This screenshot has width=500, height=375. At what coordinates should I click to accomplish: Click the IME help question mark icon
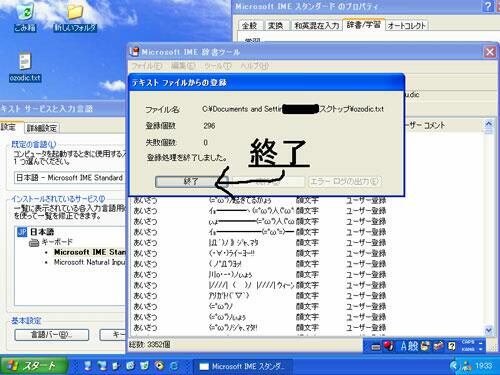click(x=452, y=346)
